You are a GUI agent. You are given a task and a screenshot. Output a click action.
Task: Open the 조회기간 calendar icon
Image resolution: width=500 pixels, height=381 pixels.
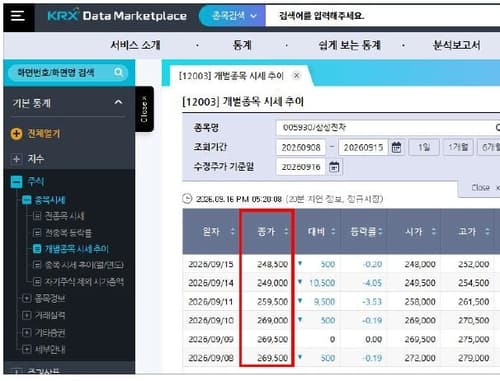396,147
